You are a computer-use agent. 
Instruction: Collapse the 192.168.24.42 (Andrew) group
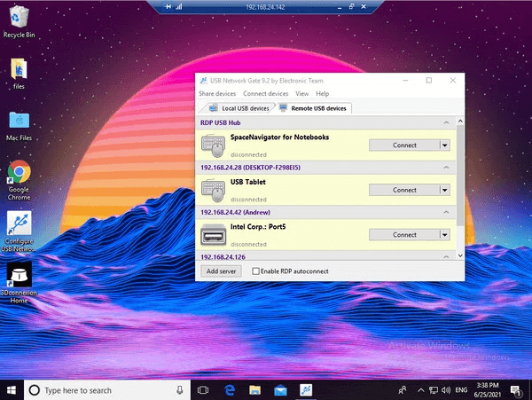[x=447, y=213]
